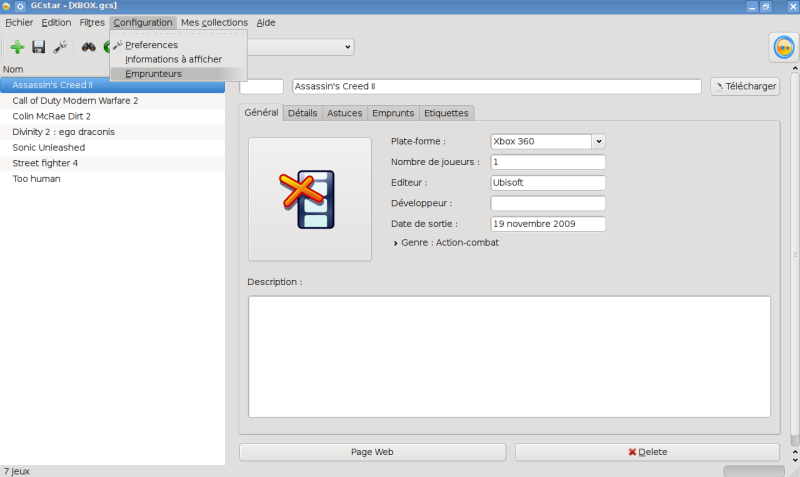
Task: Open the Filtres menu
Action: (92, 22)
